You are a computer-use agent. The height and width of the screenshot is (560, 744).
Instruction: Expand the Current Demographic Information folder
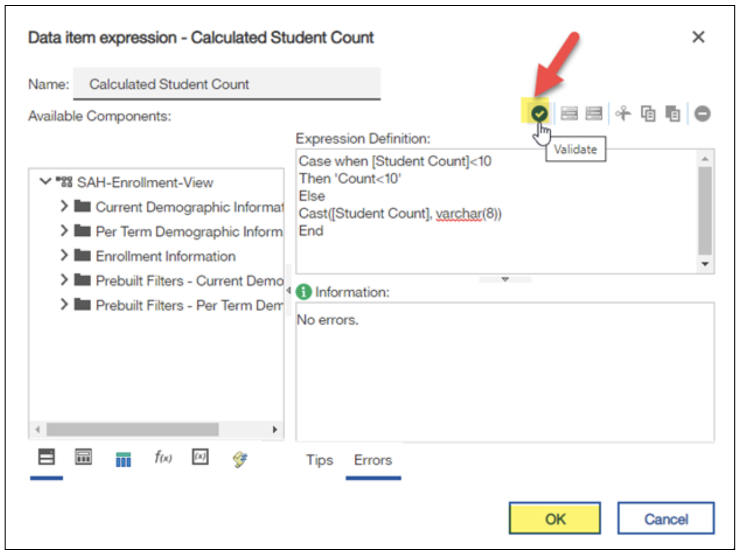[64, 206]
